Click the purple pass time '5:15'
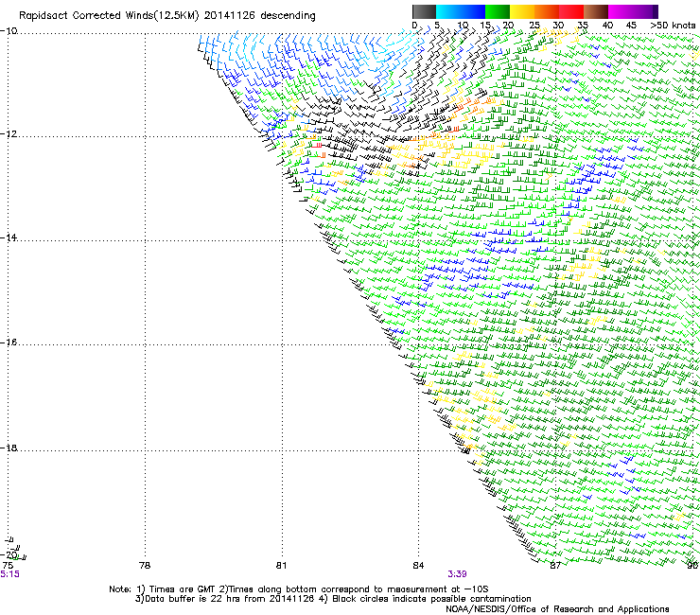 tap(9, 574)
